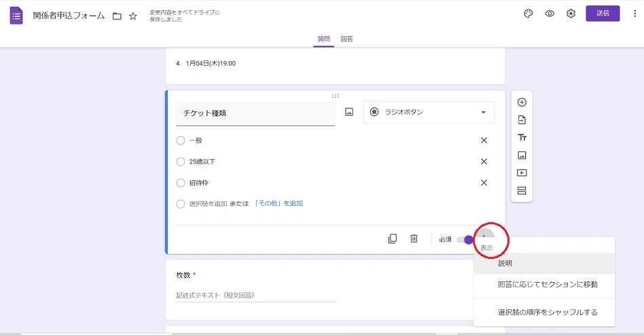Delete the チケット種類 question

point(414,239)
